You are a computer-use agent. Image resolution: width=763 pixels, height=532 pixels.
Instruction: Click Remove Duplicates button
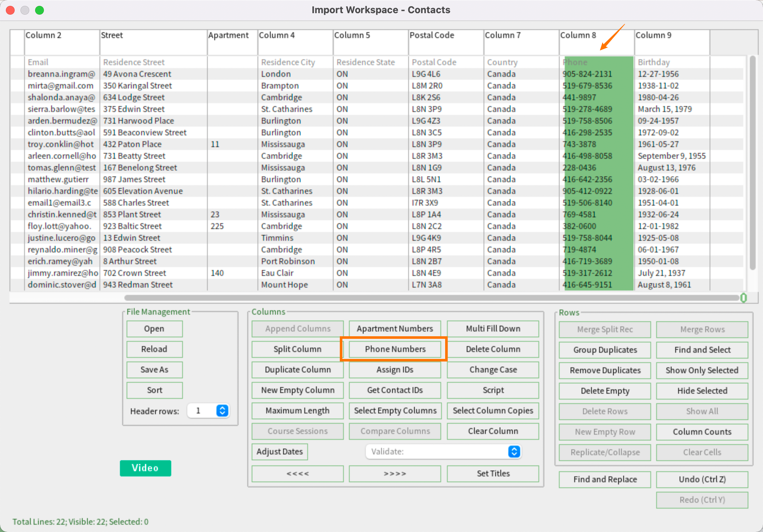pyautogui.click(x=605, y=370)
